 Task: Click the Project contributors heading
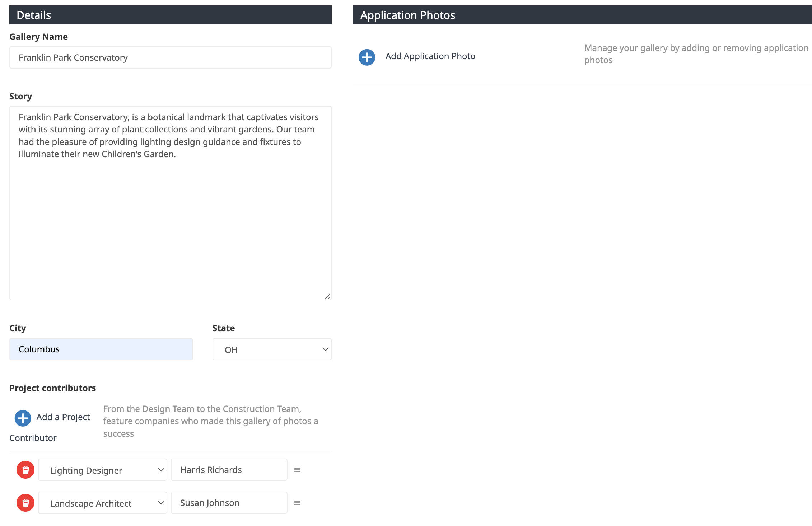pos(52,388)
